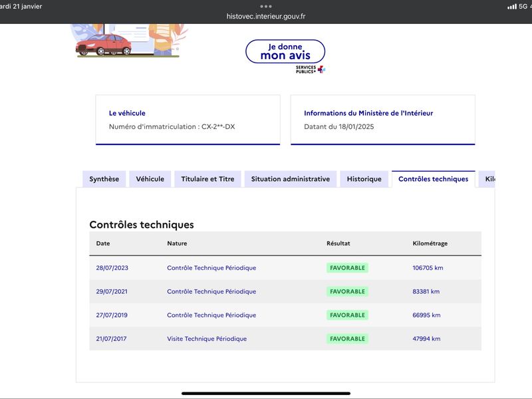This screenshot has height=399, width=532.
Task: Click 'Contrôle Technique Périodique' in 27/07/2019 row
Action: (211, 315)
